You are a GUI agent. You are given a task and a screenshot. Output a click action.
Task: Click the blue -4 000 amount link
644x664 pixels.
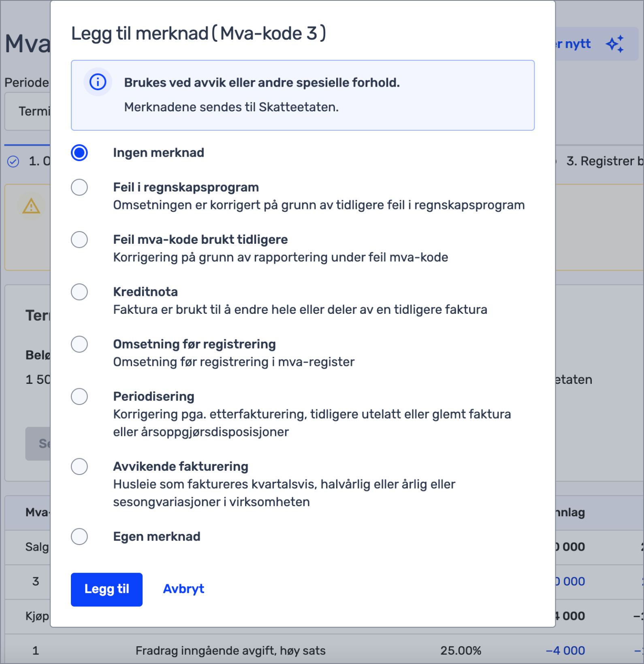coord(565,651)
